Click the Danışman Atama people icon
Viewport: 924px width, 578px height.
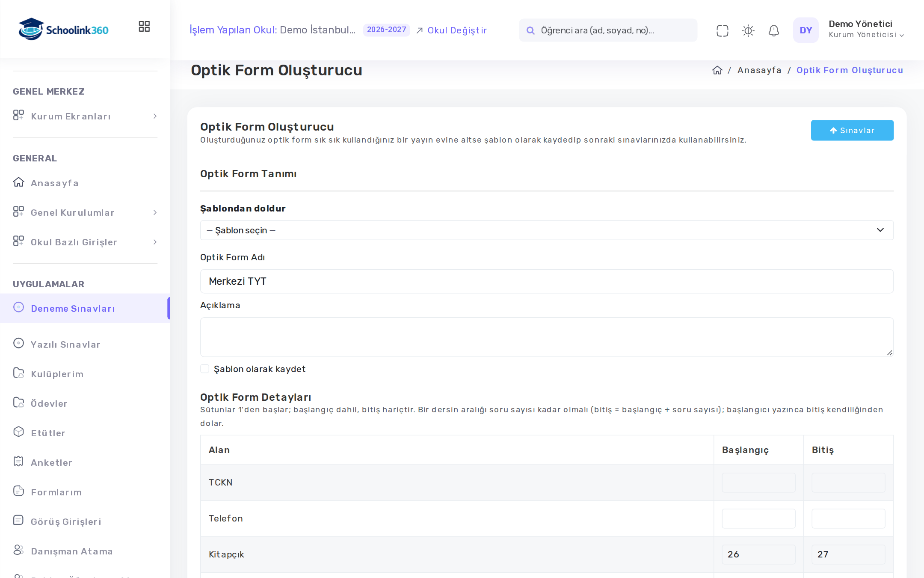[18, 550]
